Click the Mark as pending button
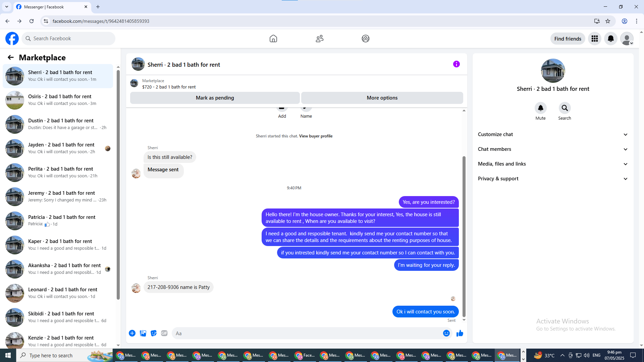This screenshot has width=644, height=362. [x=215, y=98]
